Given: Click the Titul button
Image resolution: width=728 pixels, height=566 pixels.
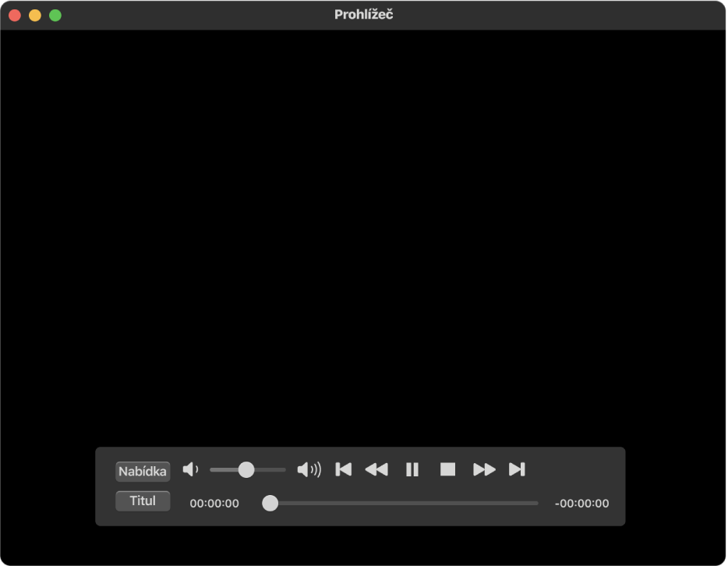Looking at the screenshot, I should 143,501.
